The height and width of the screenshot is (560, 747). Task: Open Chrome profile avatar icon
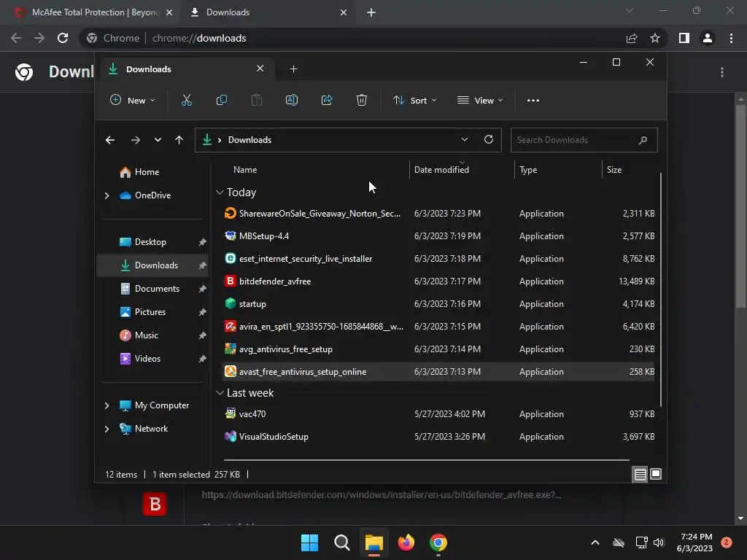pyautogui.click(x=708, y=38)
